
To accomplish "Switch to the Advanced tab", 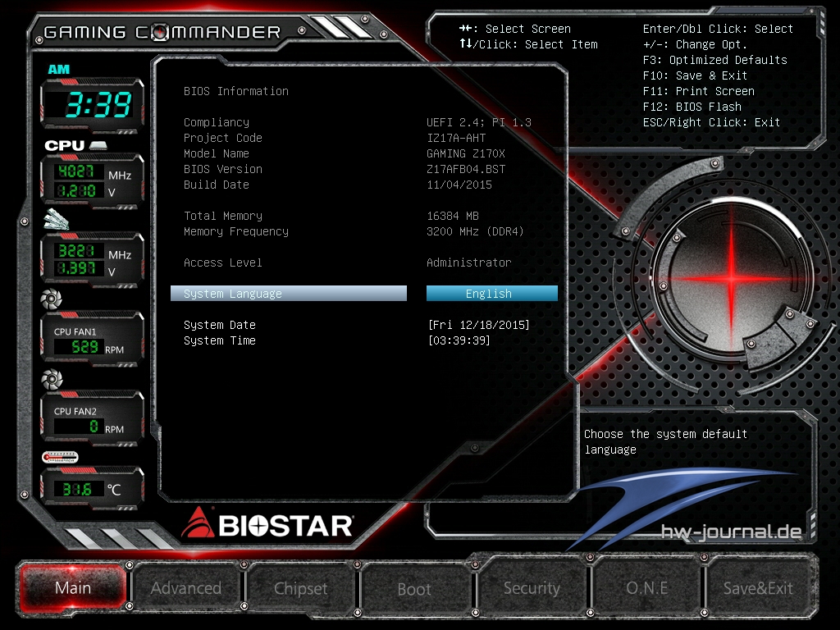I will click(x=186, y=587).
